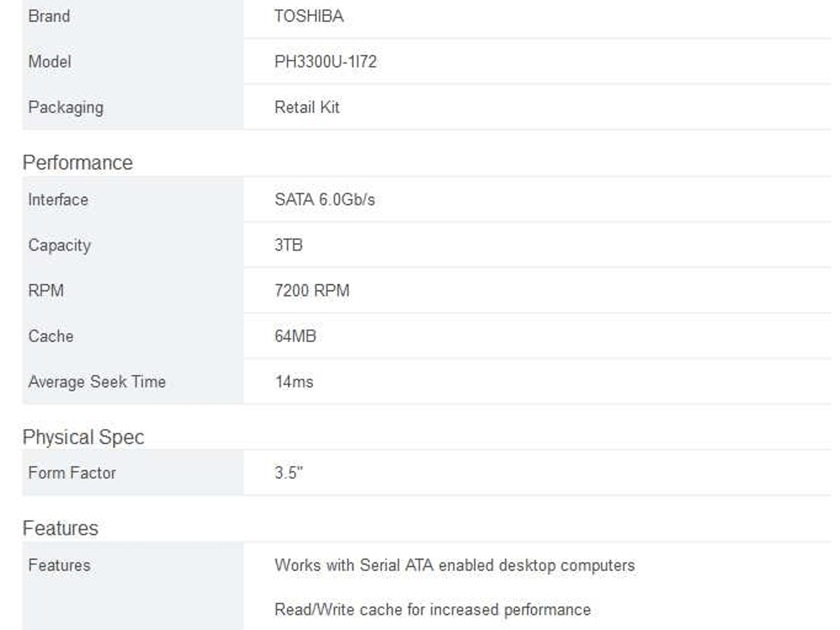Click the Physical Spec section heading
Viewport: 840px width, 630px height.
pyautogui.click(x=83, y=437)
